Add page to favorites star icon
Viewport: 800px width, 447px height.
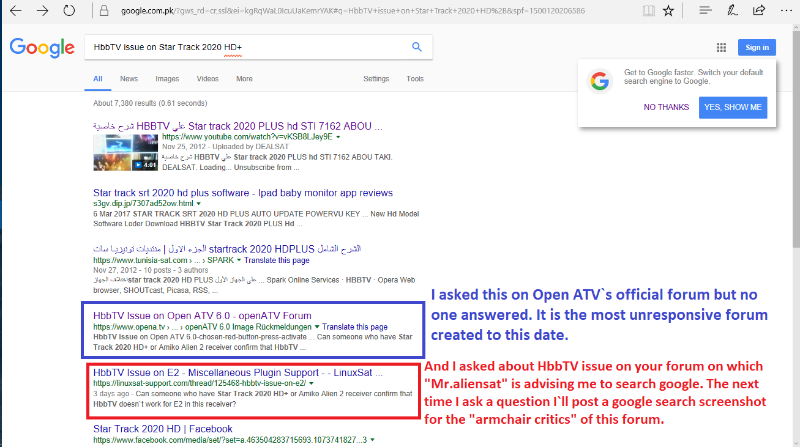tap(668, 10)
